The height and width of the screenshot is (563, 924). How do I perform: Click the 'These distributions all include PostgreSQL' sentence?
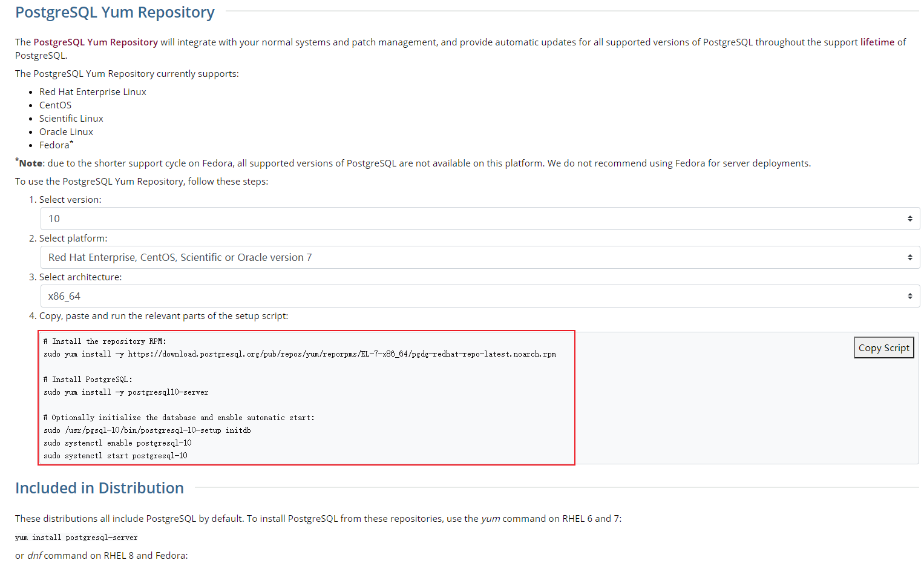point(318,518)
